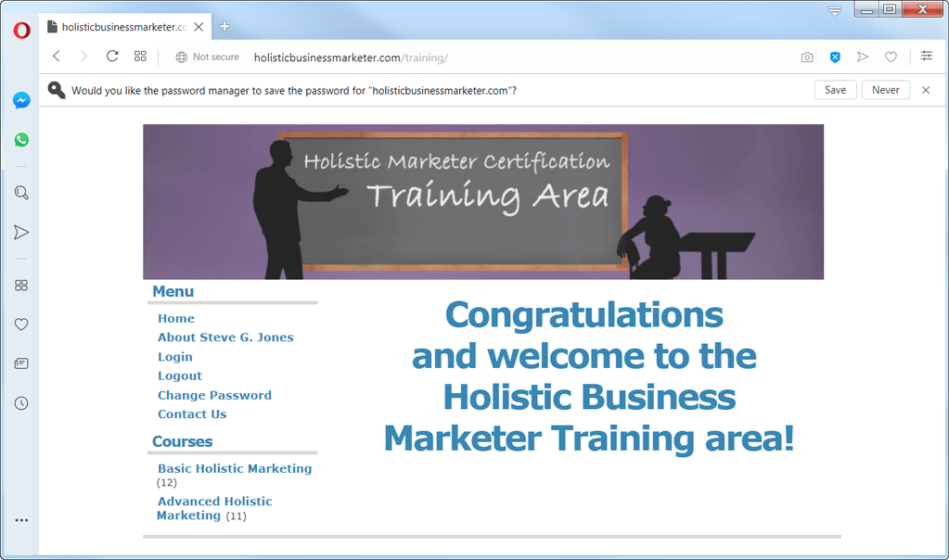
Task: Open WhatsApp in sidebar
Action: pyautogui.click(x=21, y=140)
